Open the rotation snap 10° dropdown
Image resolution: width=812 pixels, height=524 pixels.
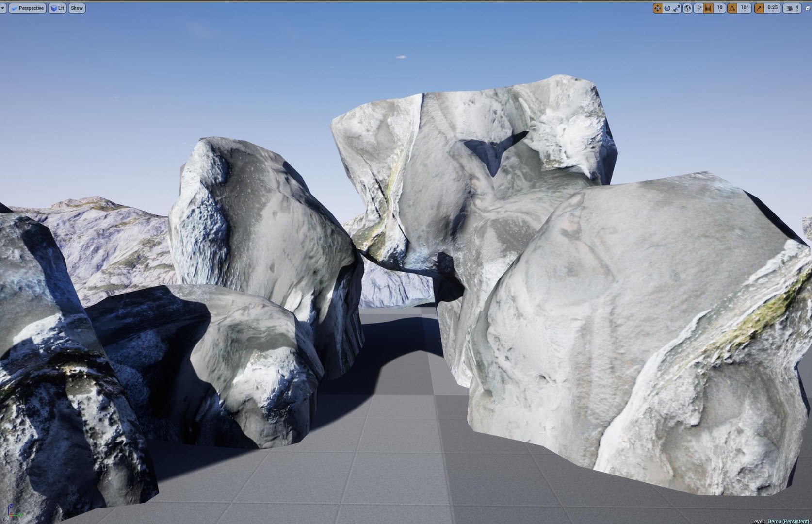point(745,8)
